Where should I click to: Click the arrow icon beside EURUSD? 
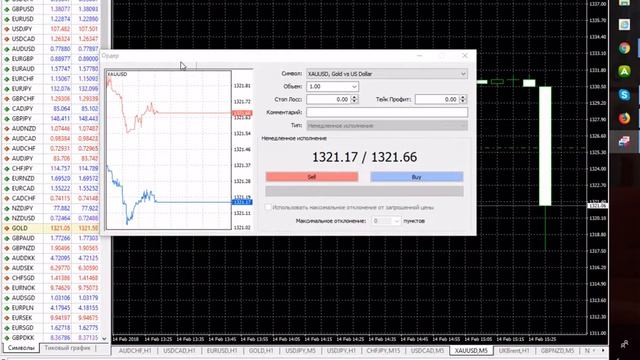(7, 19)
